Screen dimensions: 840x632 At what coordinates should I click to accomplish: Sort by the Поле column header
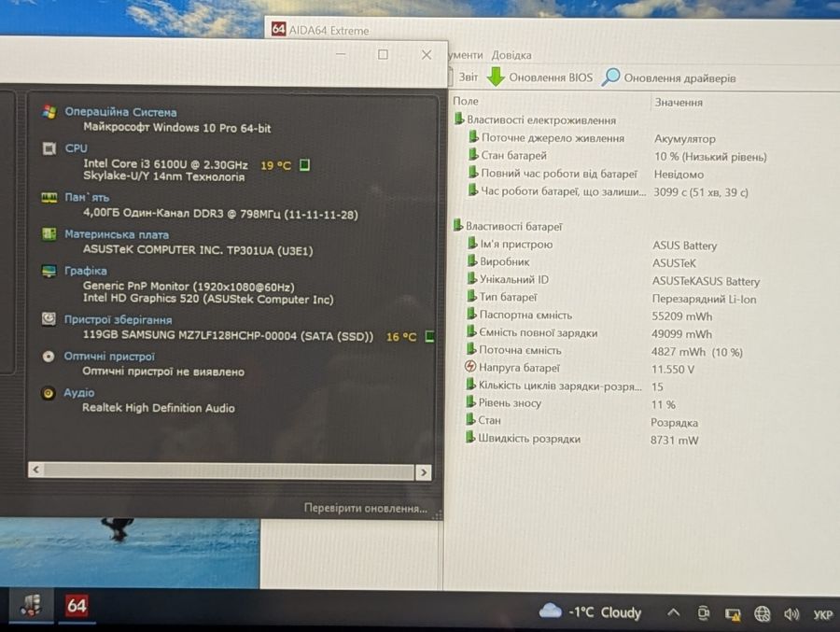click(466, 101)
